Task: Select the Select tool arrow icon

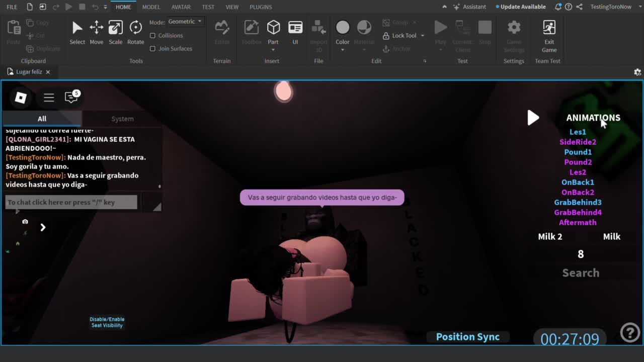Action: pos(77,28)
